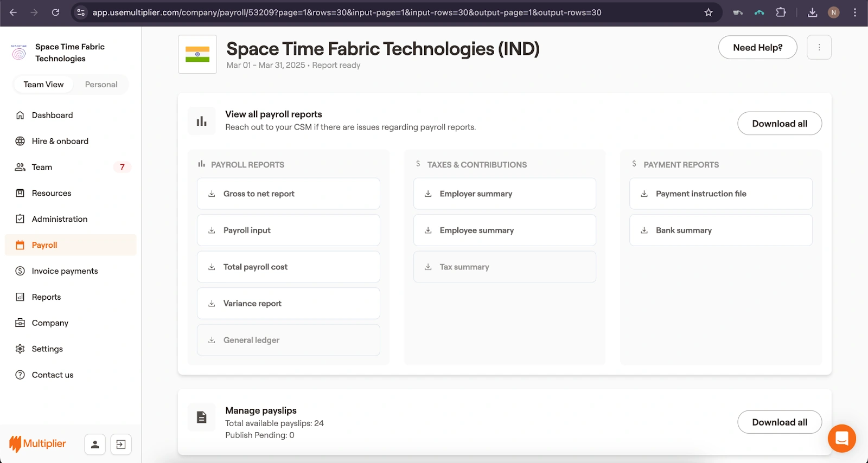This screenshot has height=463, width=868.
Task: Click the Multiplier logo
Action: pyautogui.click(x=37, y=444)
